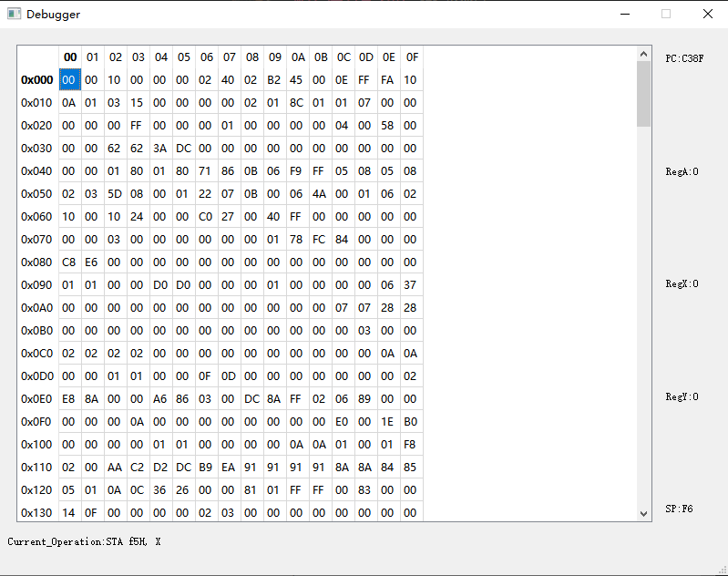The width and height of the screenshot is (728, 576).
Task: Click the scrollbar up arrow
Action: 643,54
